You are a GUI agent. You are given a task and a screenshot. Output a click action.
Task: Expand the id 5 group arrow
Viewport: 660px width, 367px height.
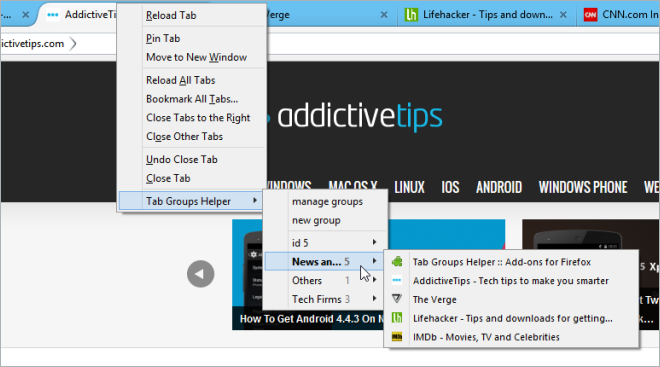click(374, 242)
